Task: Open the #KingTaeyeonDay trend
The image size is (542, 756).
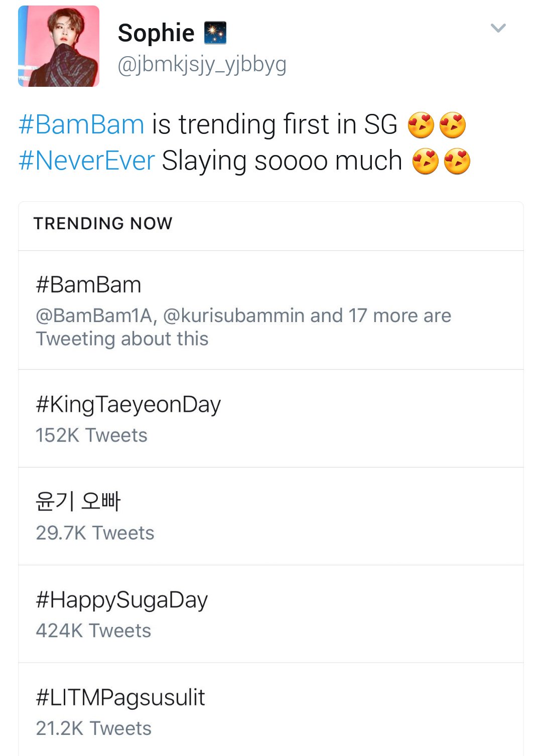Action: click(271, 418)
